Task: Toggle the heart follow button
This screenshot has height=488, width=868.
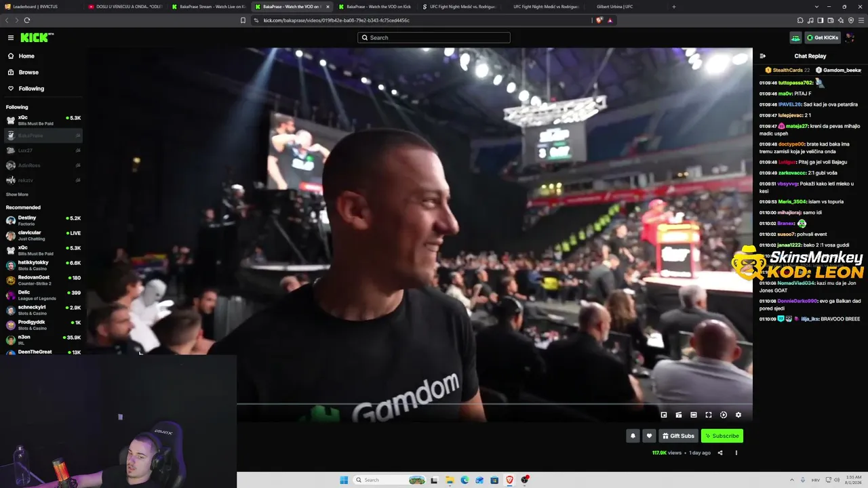Action: coord(649,436)
